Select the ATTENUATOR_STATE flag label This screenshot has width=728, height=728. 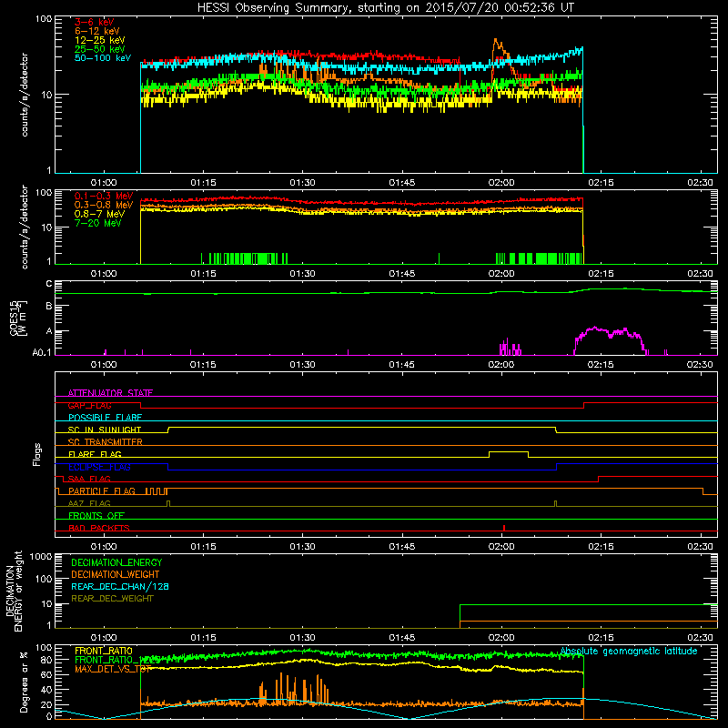(110, 393)
